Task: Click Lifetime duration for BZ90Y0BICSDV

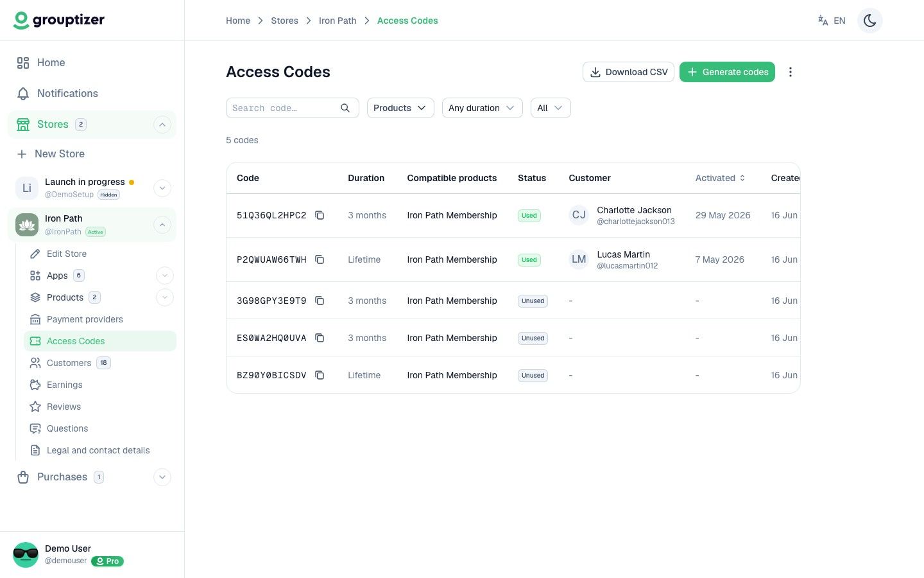Action: point(364,375)
